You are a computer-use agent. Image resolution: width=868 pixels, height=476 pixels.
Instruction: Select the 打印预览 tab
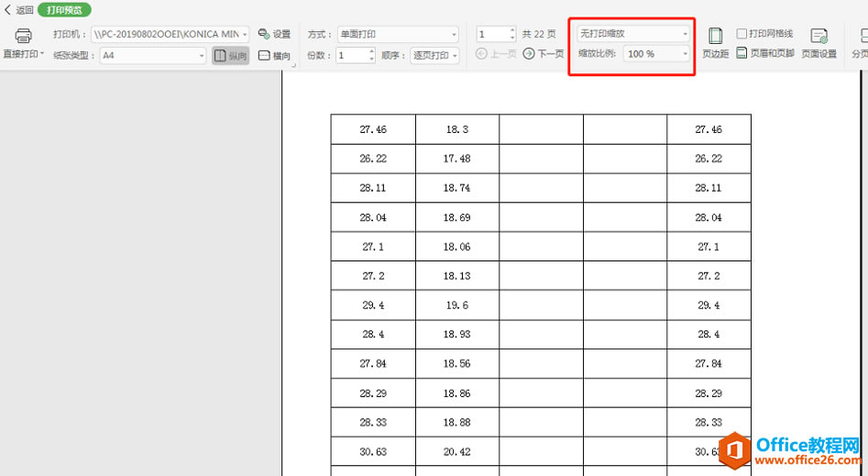[x=64, y=10]
